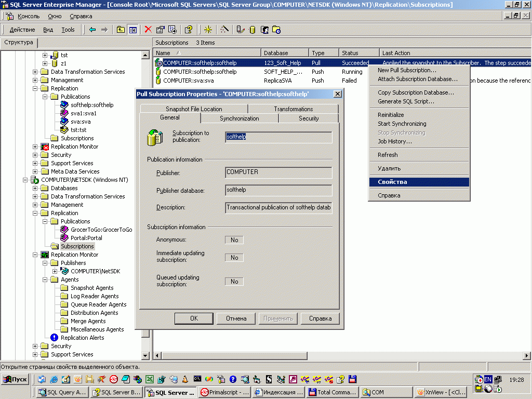532x399 pixels.
Task: Switch to Total Commander taskbar button
Action: tap(332, 392)
